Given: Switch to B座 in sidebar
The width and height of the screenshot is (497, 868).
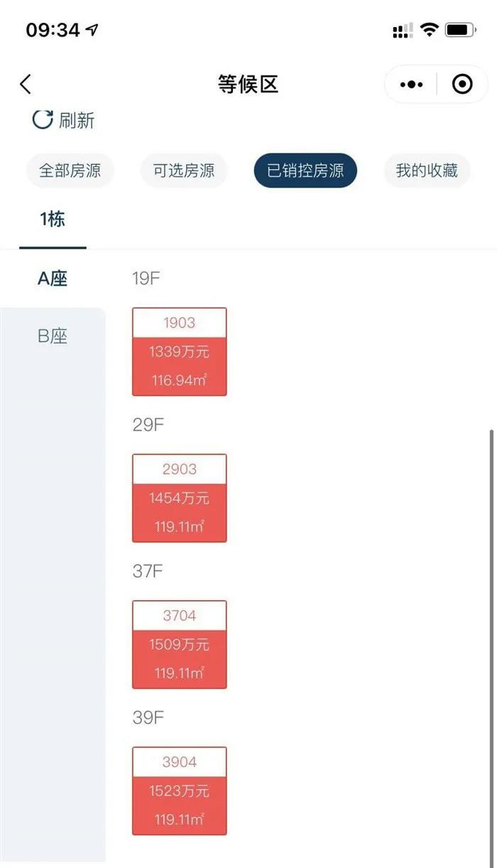Looking at the screenshot, I should pos(53,335).
